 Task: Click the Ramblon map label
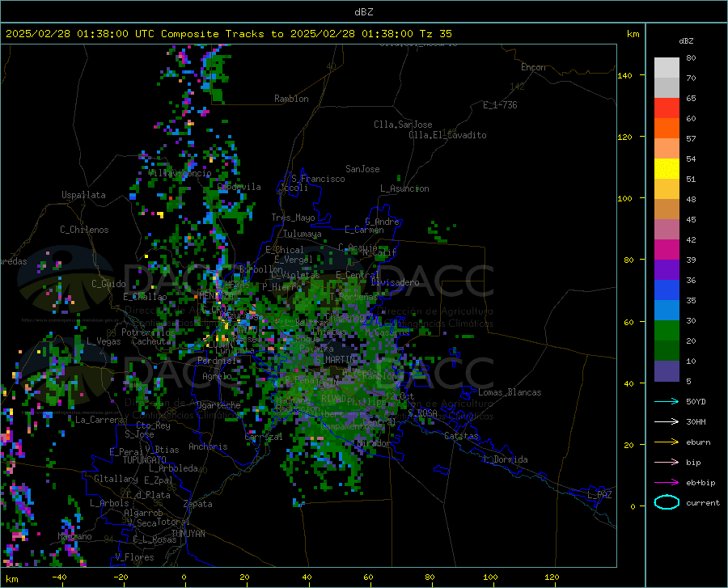click(291, 99)
